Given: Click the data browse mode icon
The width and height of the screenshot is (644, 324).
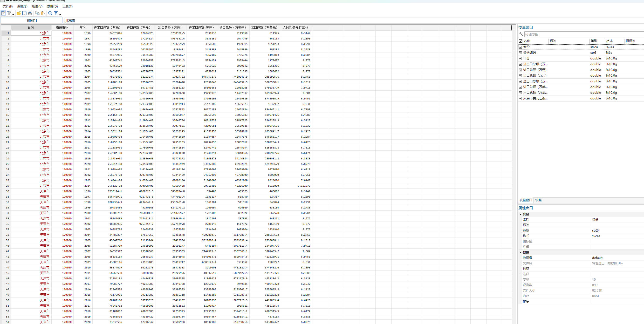Looking at the screenshot, I should coord(9,13).
